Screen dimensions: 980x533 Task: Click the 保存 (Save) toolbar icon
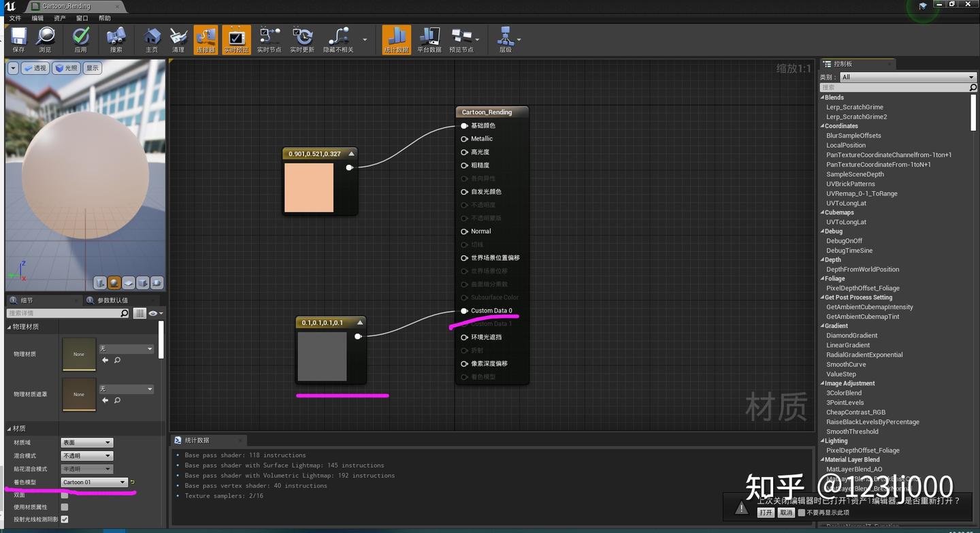[18, 39]
